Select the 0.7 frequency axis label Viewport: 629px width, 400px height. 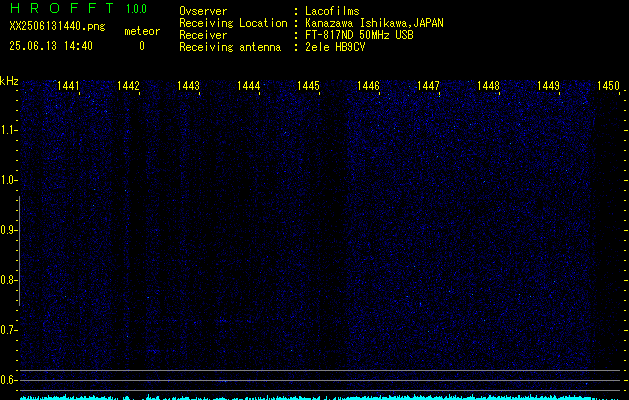click(8, 330)
